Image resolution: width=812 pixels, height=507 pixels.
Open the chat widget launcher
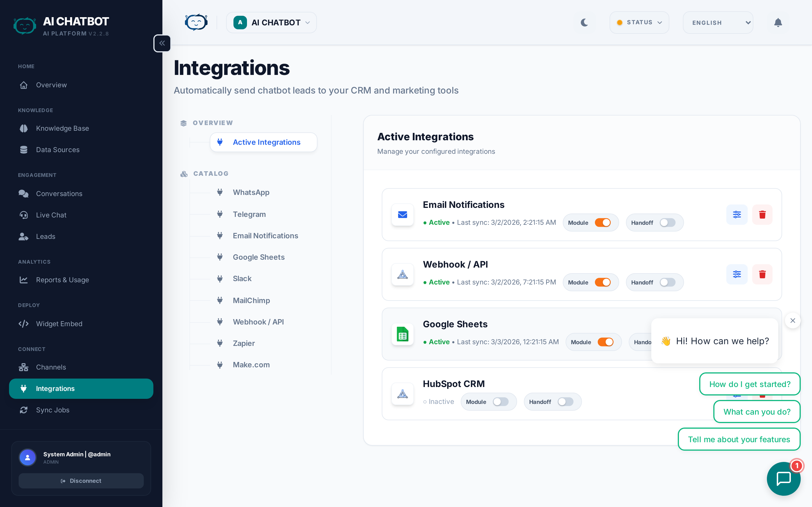click(784, 479)
